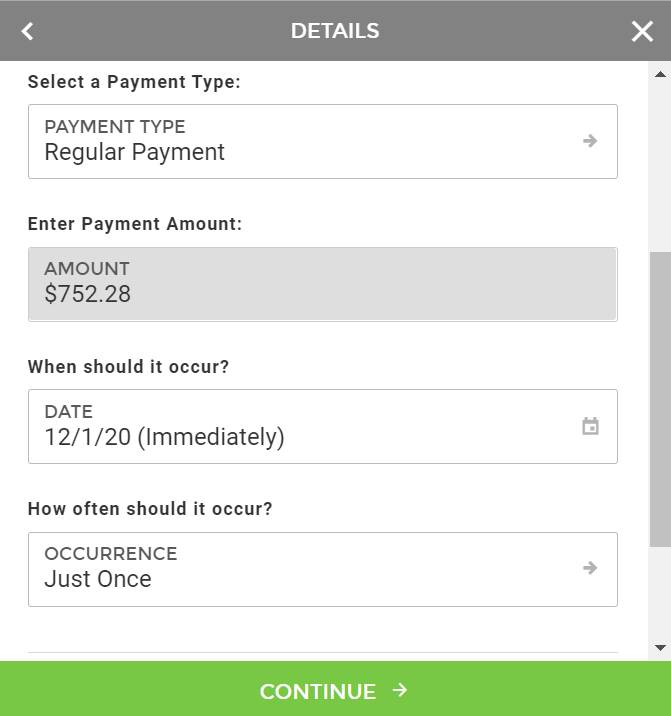Click the scrollbar up arrow
This screenshot has width=671, height=716.
(x=660, y=74)
